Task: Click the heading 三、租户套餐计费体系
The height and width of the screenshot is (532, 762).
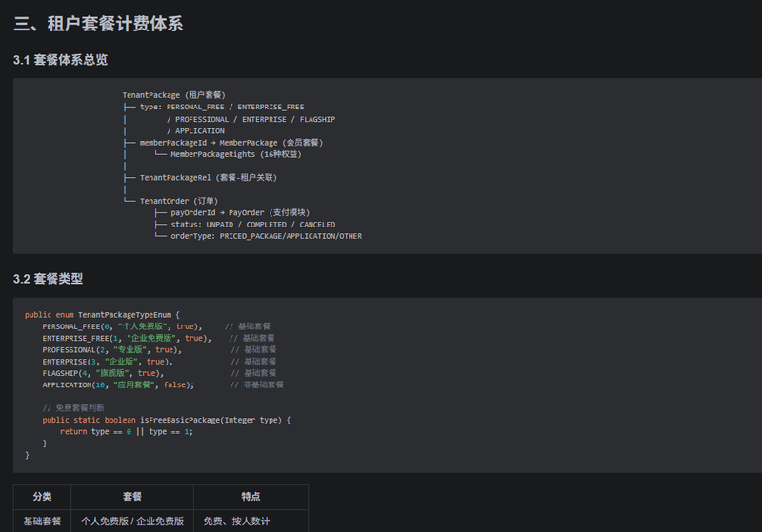Action: tap(98, 24)
